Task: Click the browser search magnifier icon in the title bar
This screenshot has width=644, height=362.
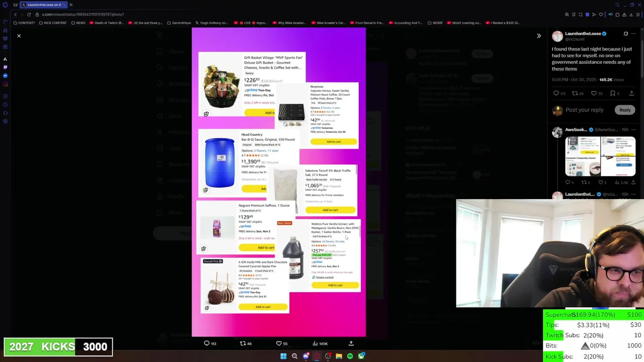Action: (x=617, y=5)
